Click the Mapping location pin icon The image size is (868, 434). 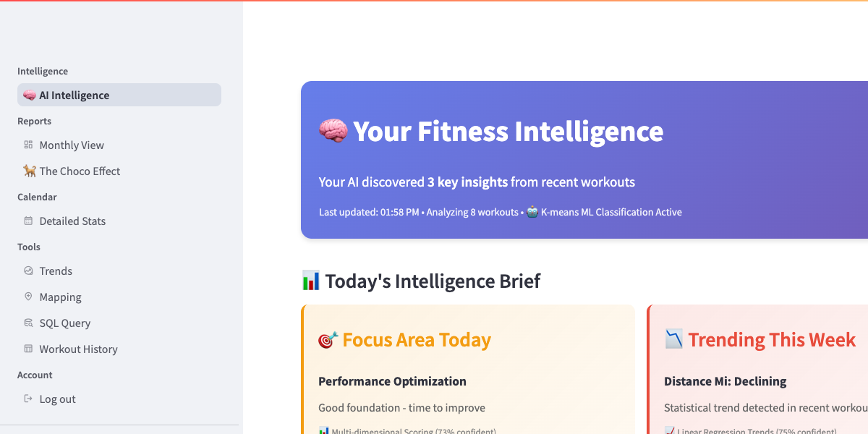[x=28, y=297]
